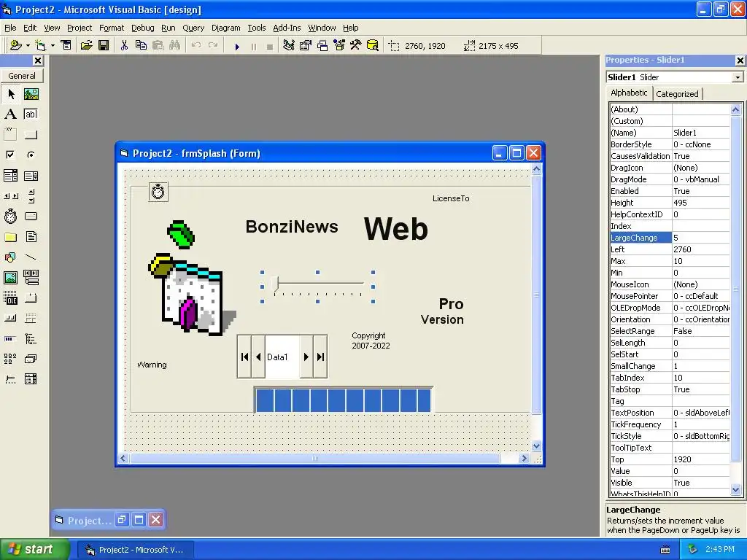Select the ComboBox control tool
This screenshot has width=747, height=560.
click(x=11, y=176)
